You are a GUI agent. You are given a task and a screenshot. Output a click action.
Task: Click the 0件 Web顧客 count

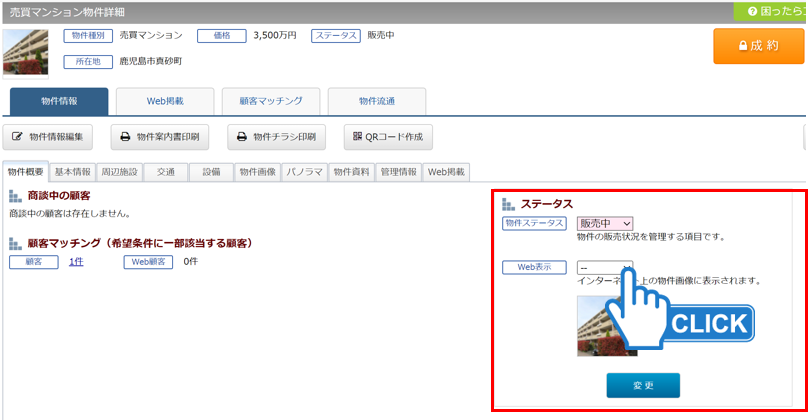[191, 262]
